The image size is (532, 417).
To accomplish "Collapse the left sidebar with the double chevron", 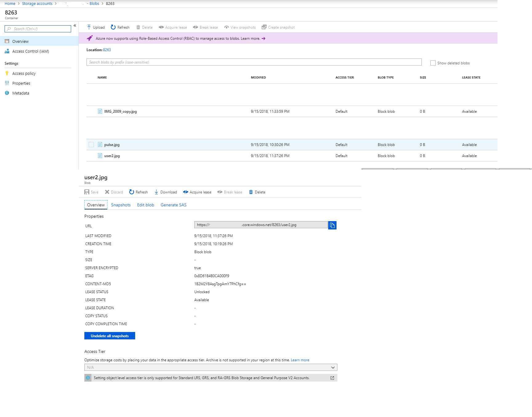I will pos(75,26).
